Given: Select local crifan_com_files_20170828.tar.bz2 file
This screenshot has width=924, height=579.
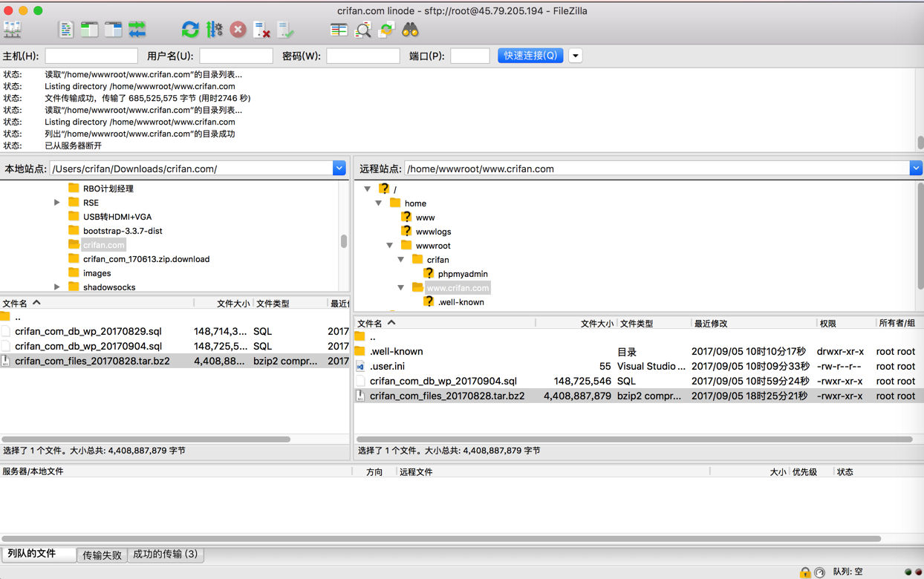Looking at the screenshot, I should (175, 361).
